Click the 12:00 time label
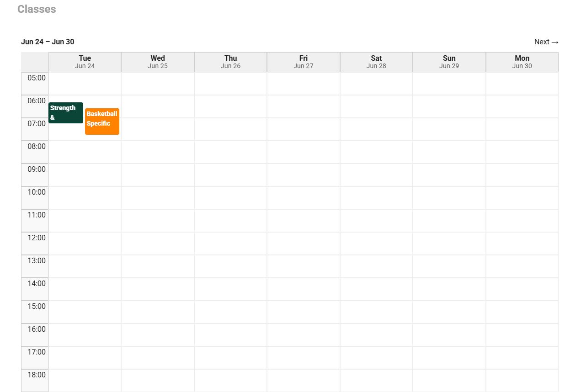This screenshot has height=392, width=581. pos(37,238)
